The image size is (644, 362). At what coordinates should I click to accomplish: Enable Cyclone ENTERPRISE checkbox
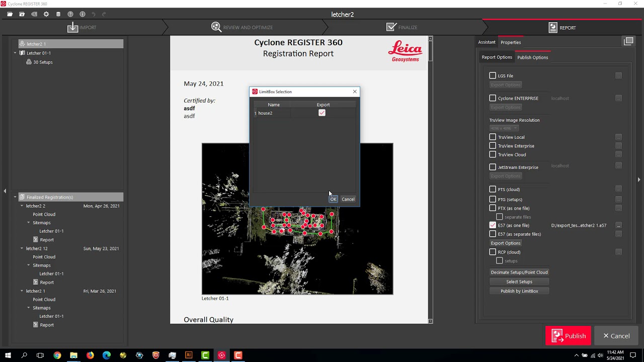[x=493, y=98]
